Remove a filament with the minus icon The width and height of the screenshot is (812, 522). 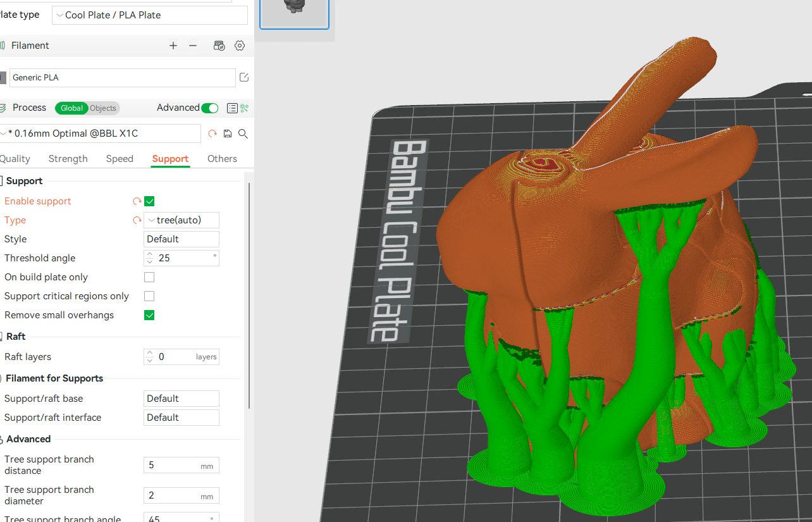click(x=193, y=46)
